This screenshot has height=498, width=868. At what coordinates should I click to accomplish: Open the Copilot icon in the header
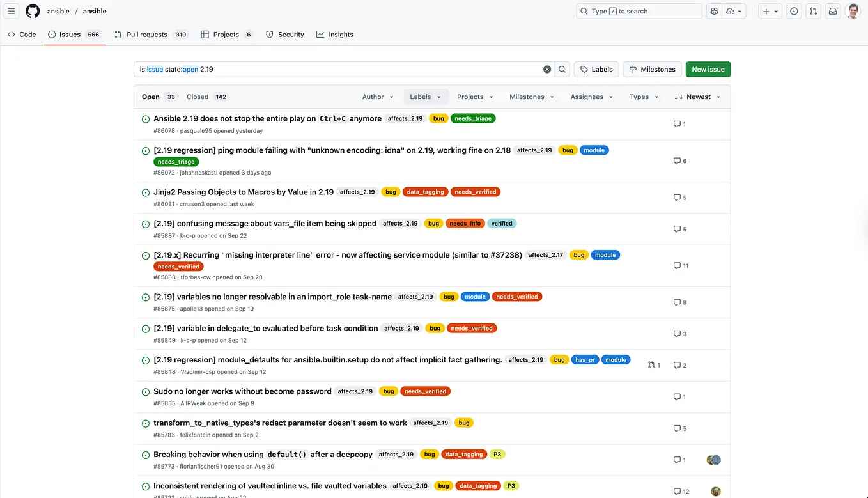click(x=714, y=11)
